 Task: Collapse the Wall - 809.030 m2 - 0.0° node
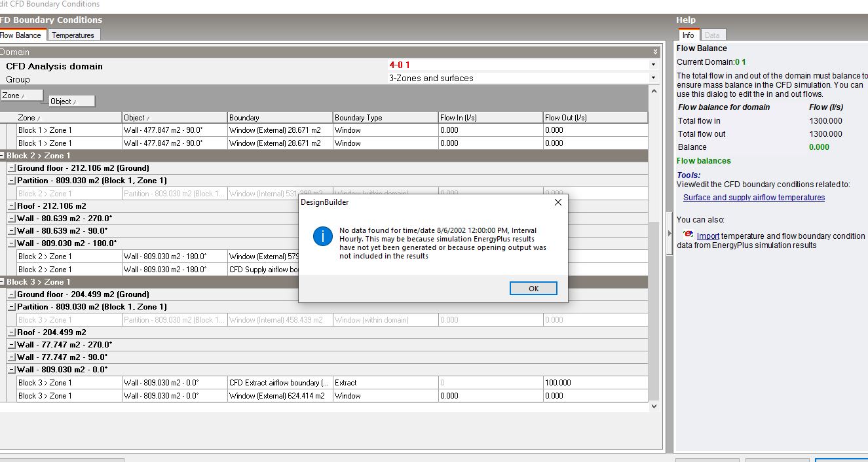(x=12, y=370)
